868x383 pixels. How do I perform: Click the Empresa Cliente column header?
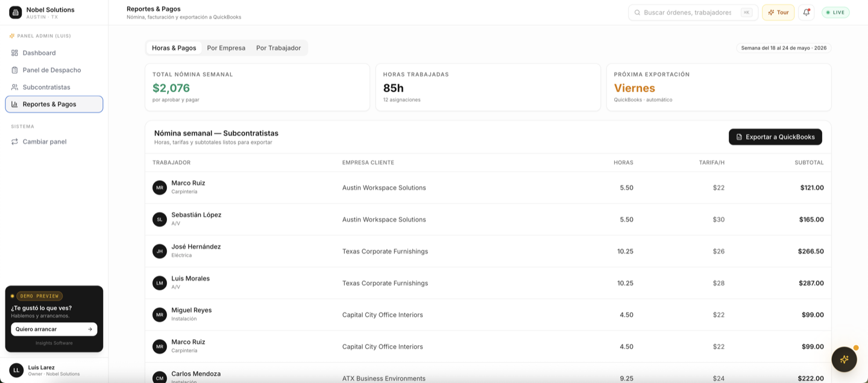[368, 163]
